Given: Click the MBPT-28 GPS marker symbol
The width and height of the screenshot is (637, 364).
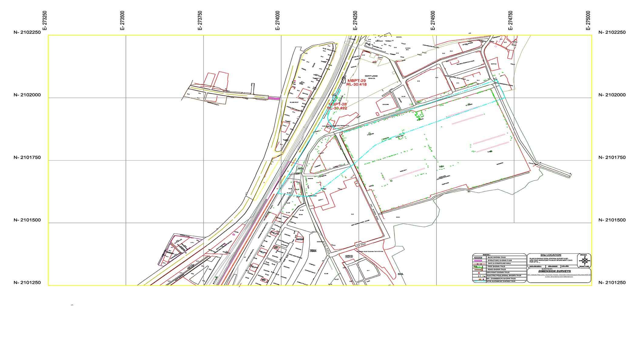Looking at the screenshot, I should 334,97.
